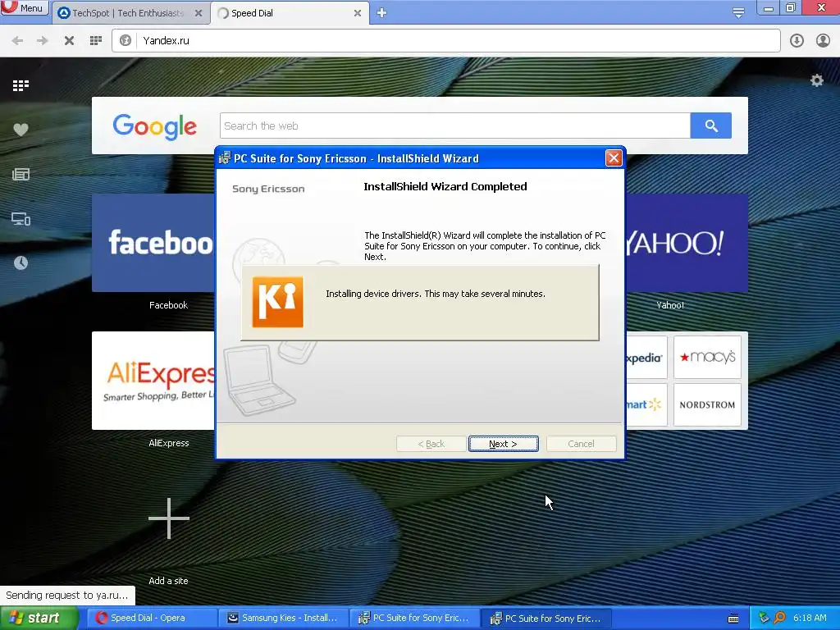This screenshot has width=840, height=630.
Task: Open the user account icon
Action: tap(823, 41)
